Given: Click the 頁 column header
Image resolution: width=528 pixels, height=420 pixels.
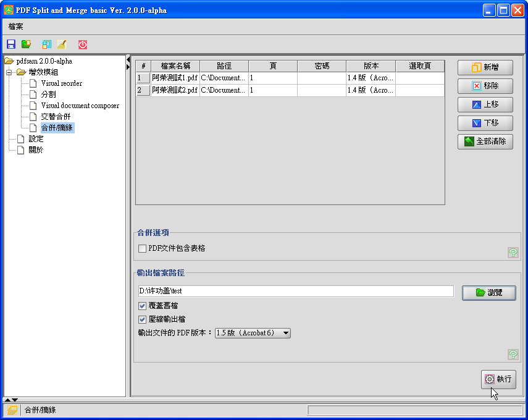Looking at the screenshot, I should point(273,66).
